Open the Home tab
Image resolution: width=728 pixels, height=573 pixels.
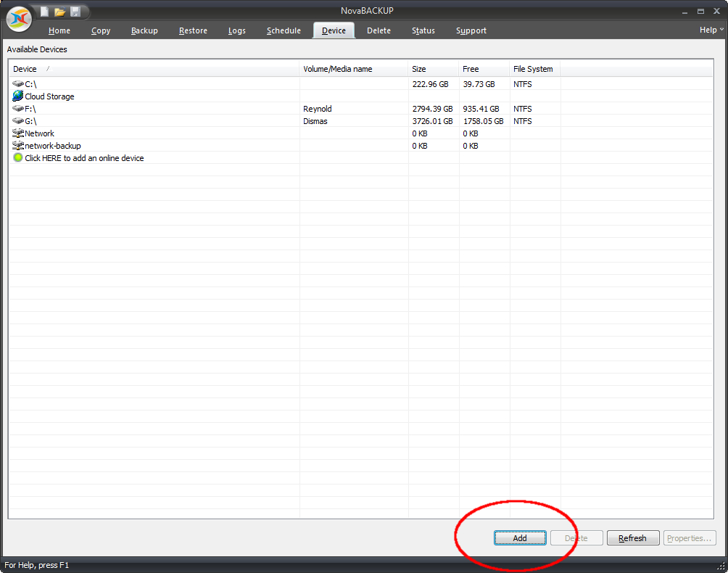(x=59, y=30)
